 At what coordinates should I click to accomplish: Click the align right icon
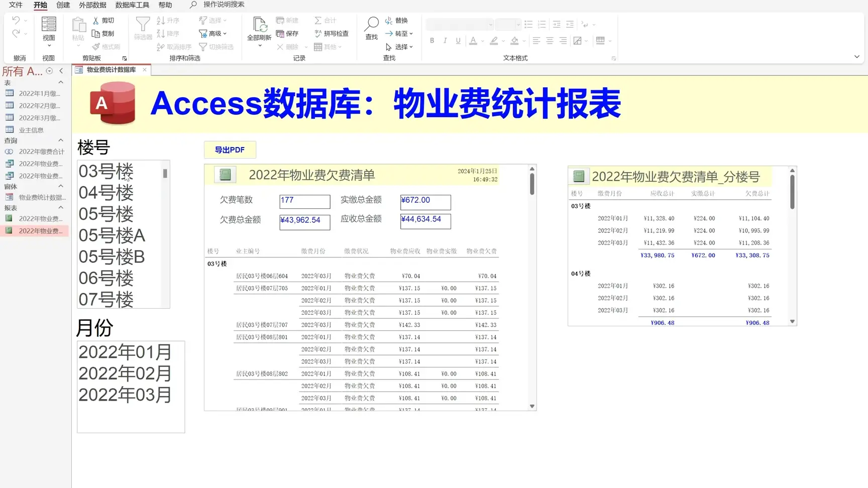click(x=563, y=41)
